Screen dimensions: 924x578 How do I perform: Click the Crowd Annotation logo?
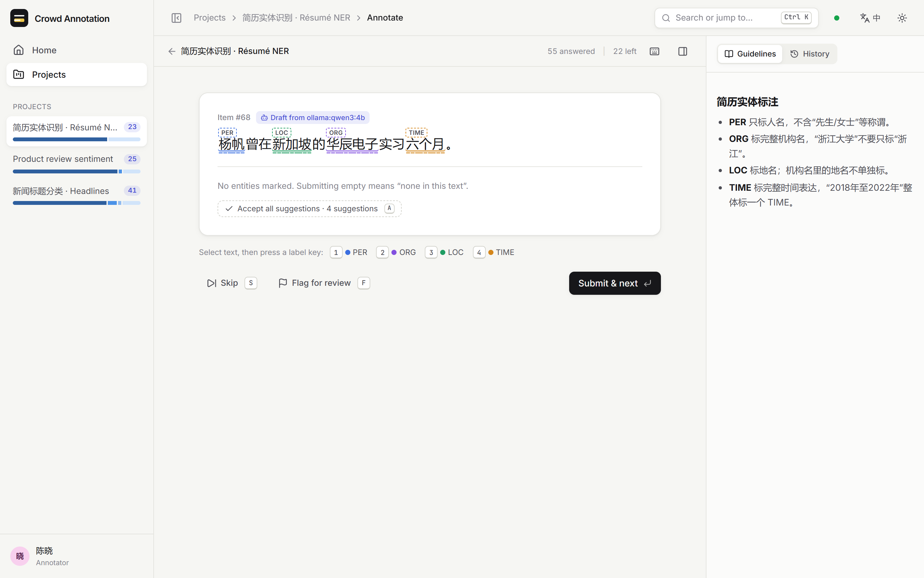(x=19, y=18)
